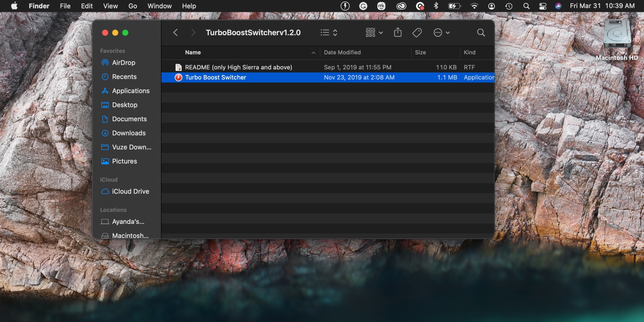This screenshot has width=644, height=322.
Task: Change view mode with list view selector
Action: point(329,33)
